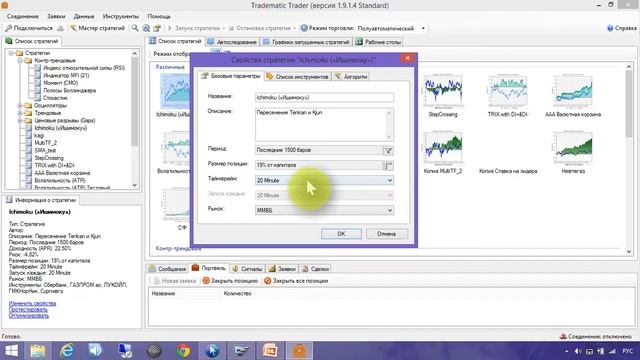Select Индекс относительной силы (RSI) strategy in tree
The height and width of the screenshot is (360, 640).
tap(84, 68)
